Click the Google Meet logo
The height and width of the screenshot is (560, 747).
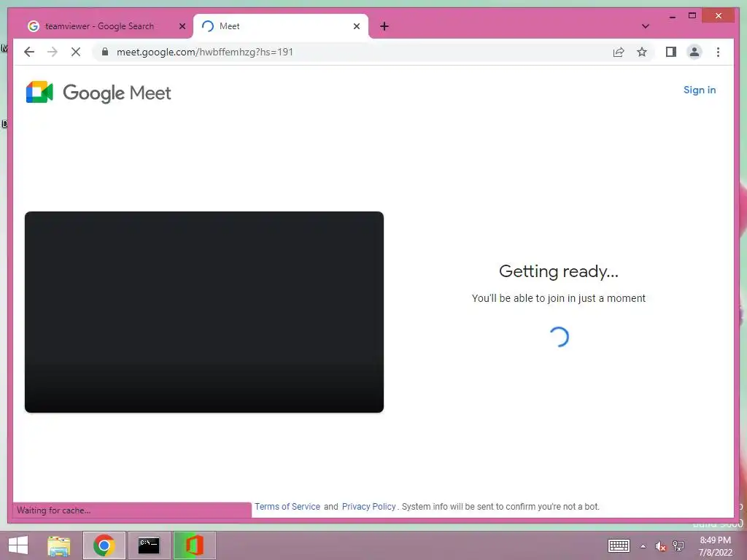[98, 93]
